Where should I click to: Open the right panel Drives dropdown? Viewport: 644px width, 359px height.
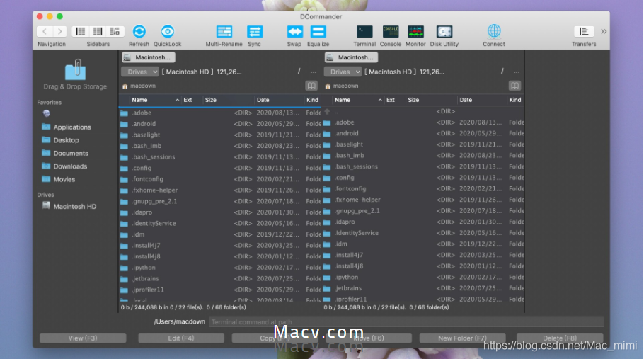(x=343, y=72)
